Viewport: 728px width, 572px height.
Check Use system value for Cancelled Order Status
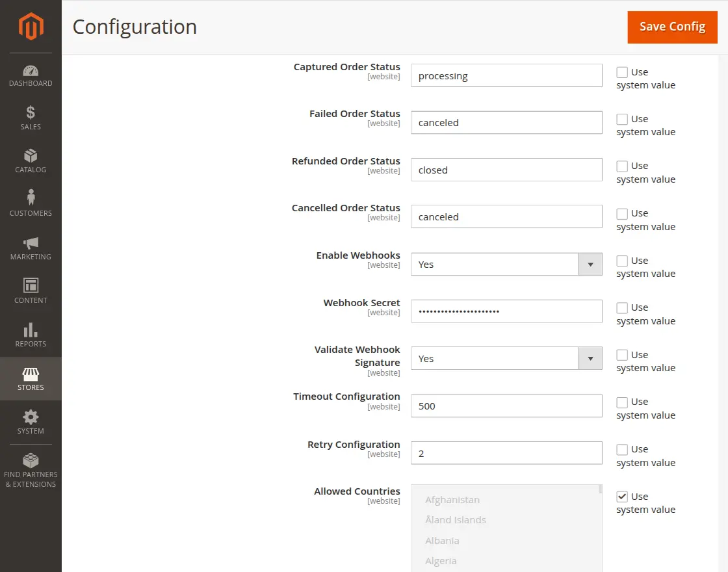(x=622, y=214)
